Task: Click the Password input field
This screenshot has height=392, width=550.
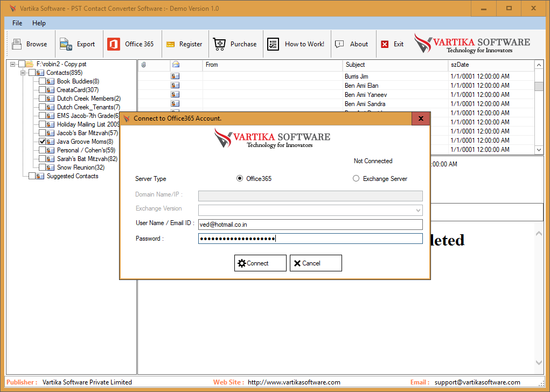Action: [310, 239]
